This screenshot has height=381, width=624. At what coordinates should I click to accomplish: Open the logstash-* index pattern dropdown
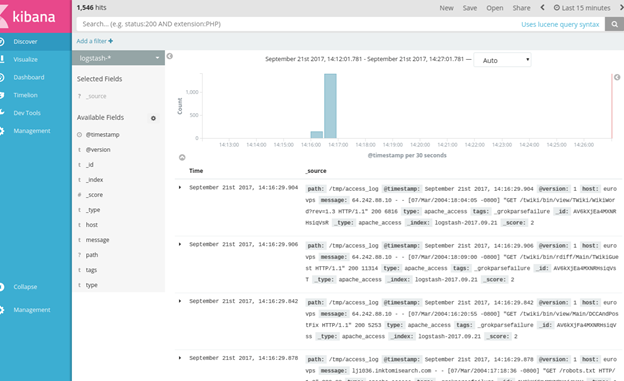[x=119, y=58]
